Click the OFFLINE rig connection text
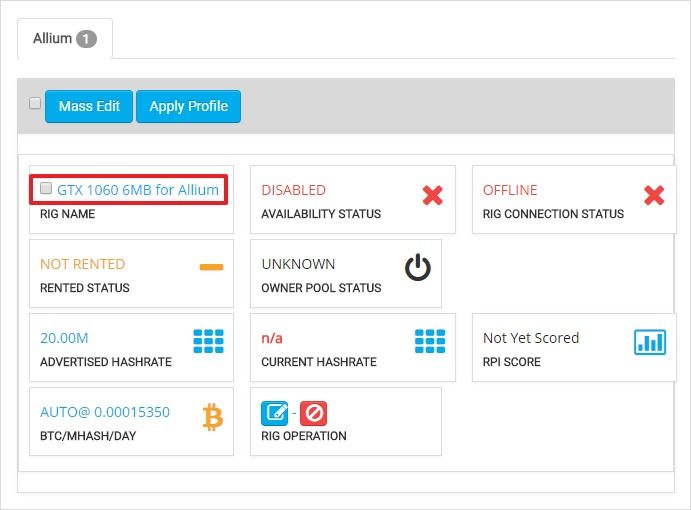 [x=510, y=190]
